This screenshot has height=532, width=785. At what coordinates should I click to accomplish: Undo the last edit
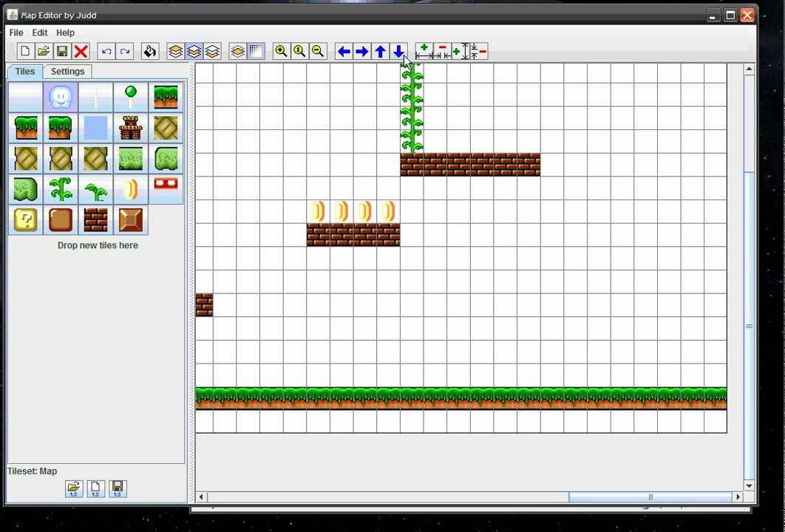coord(106,51)
